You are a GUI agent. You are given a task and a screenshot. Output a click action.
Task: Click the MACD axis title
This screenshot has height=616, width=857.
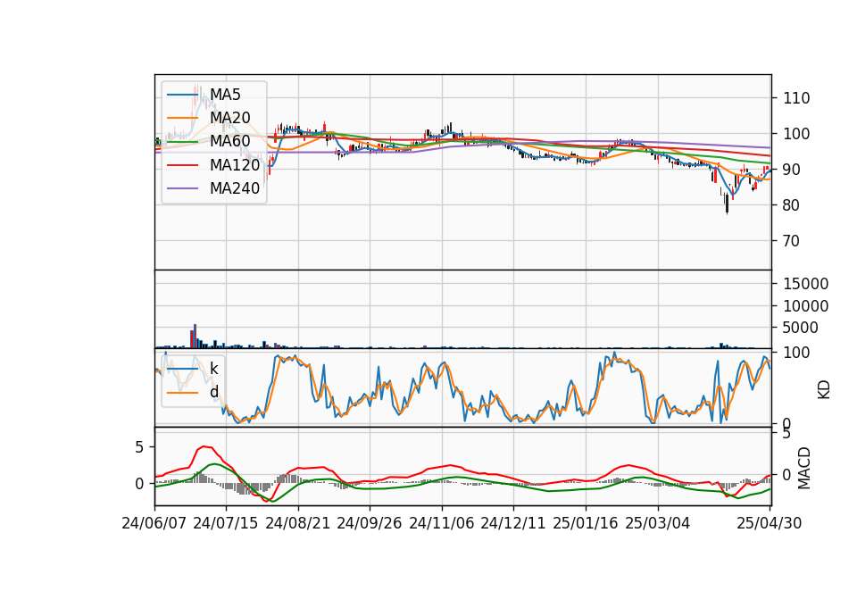(804, 468)
